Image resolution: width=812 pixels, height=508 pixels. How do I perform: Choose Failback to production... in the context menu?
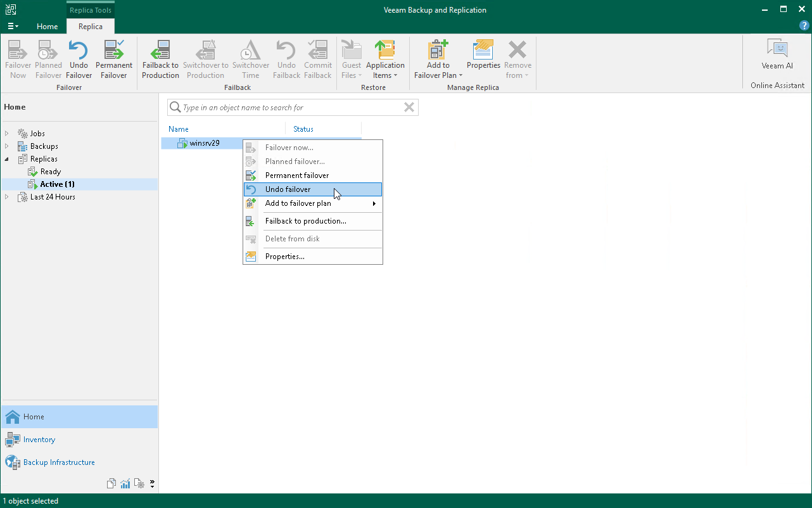[313, 221]
